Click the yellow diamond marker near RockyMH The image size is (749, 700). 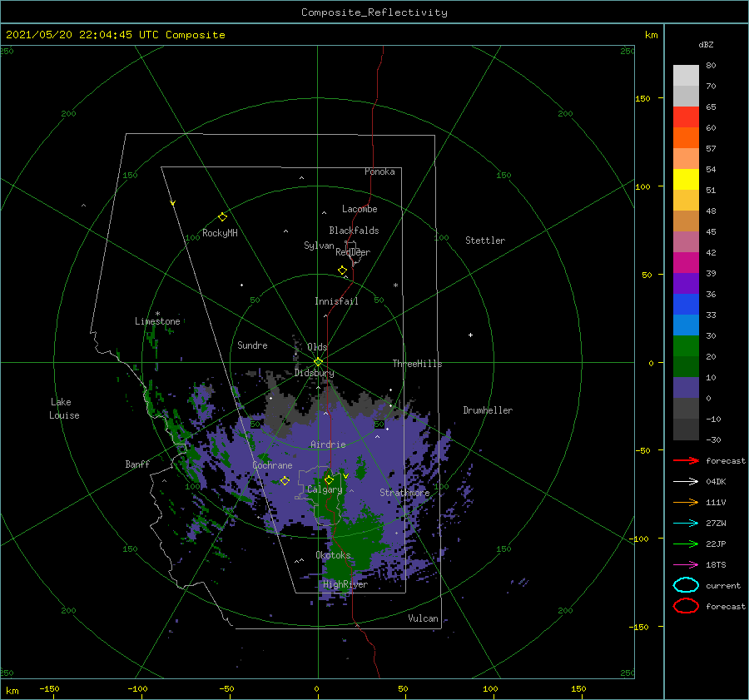pyautogui.click(x=222, y=217)
